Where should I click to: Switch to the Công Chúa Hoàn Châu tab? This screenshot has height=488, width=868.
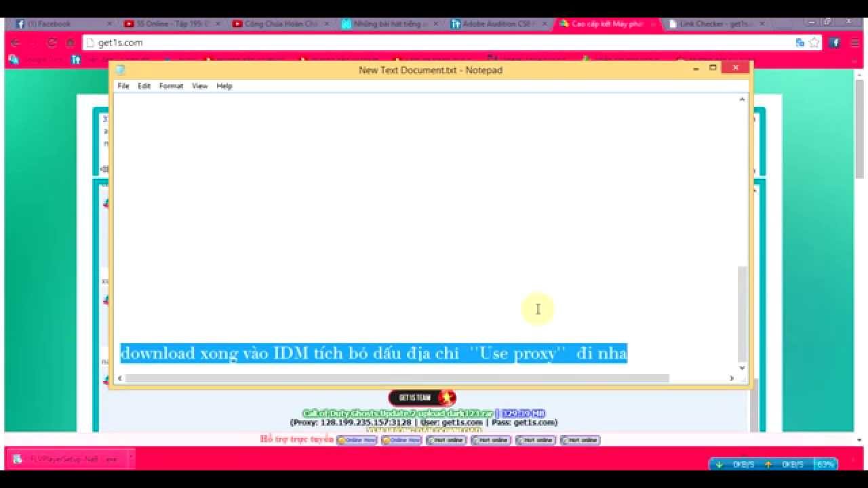point(281,24)
